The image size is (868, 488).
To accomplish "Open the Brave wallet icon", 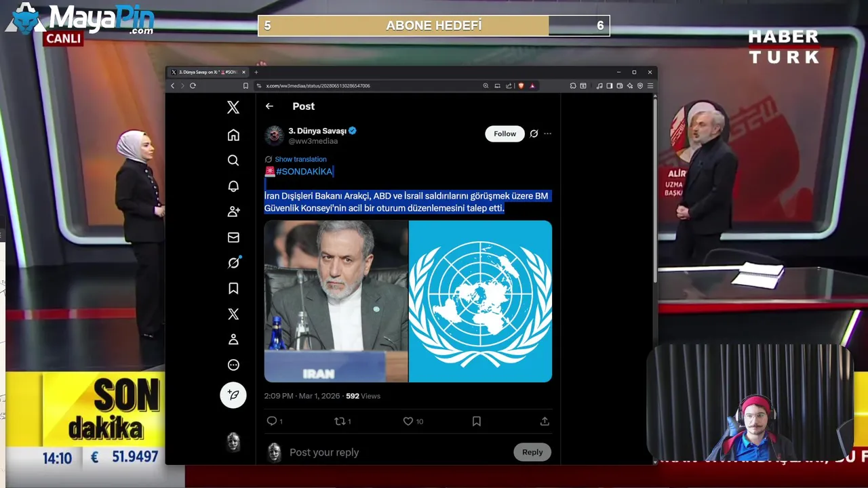I will pos(619,85).
